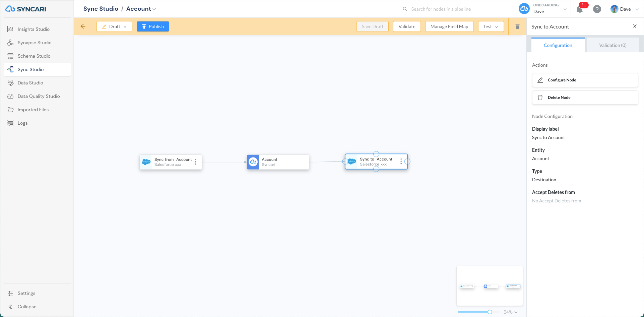
Task: Select the Account Syncari entity node
Action: pyautogui.click(x=278, y=162)
